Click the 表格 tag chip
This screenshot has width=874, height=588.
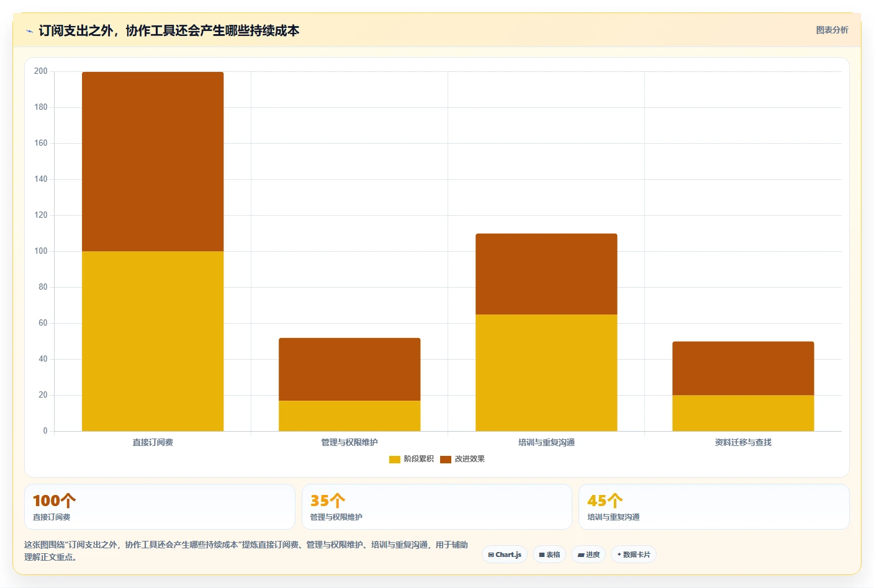pyautogui.click(x=549, y=555)
